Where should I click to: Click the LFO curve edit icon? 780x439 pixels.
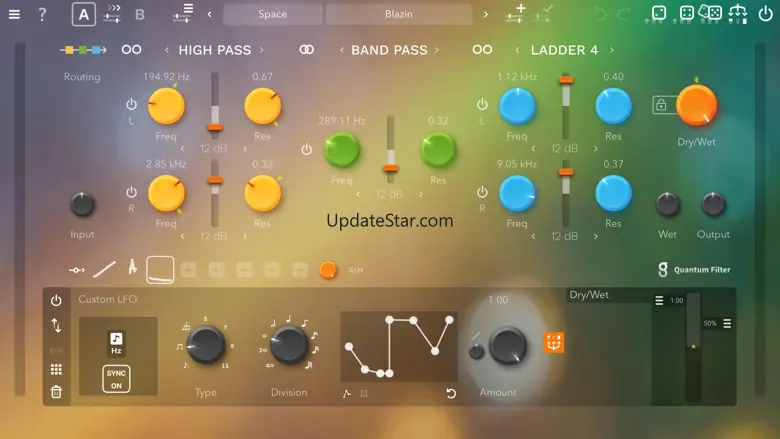[x=347, y=394]
